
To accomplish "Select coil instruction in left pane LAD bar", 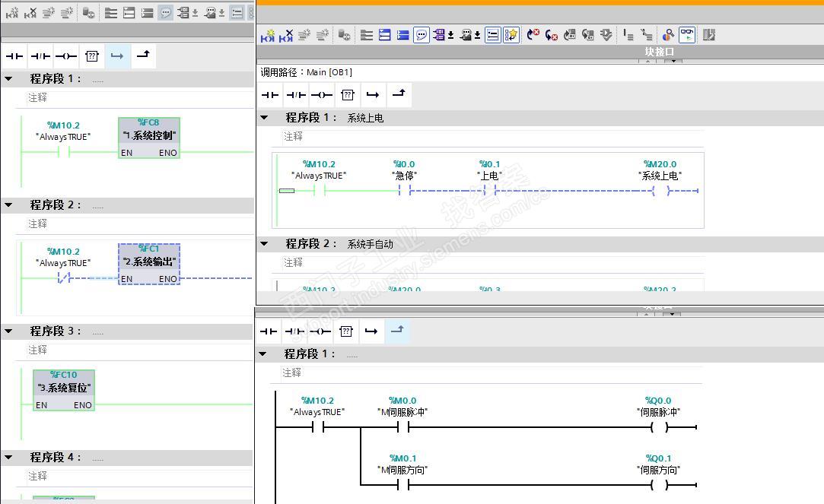I will [x=66, y=56].
